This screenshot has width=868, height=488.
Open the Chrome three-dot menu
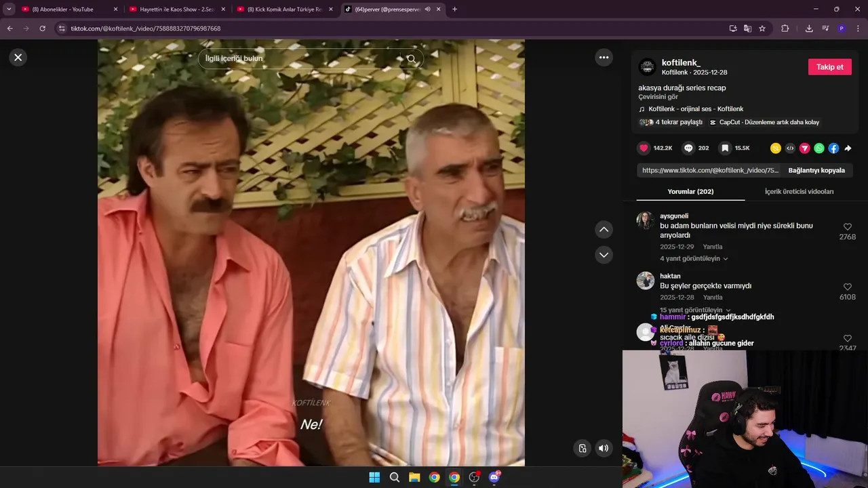(858, 28)
